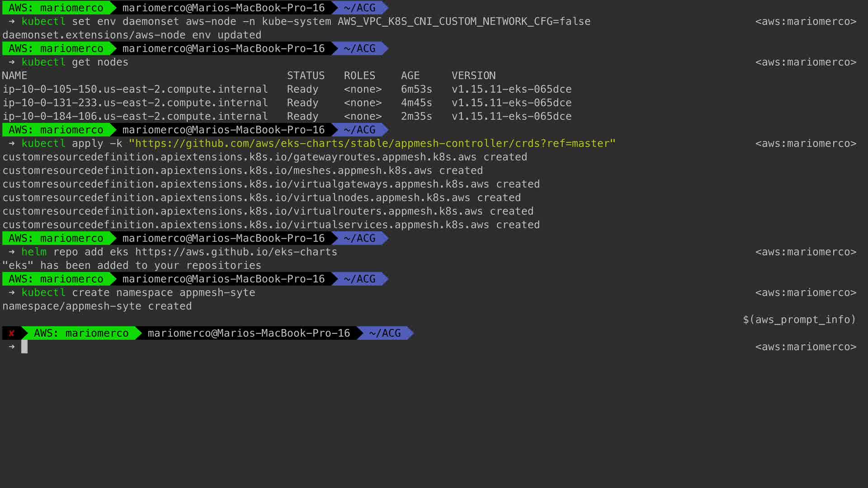Click the last green AWS: mariomerco segment

coord(81,333)
